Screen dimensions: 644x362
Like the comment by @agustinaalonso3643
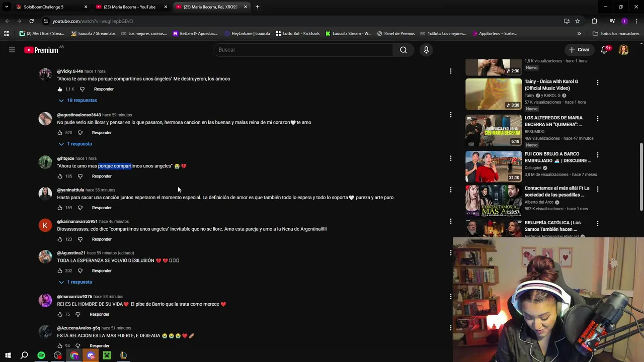point(60,133)
